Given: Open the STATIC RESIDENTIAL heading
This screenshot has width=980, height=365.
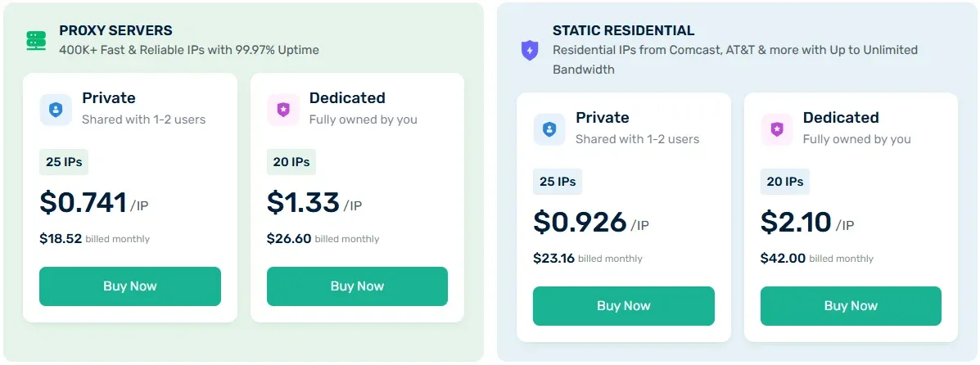Looking at the screenshot, I should pos(623,30).
